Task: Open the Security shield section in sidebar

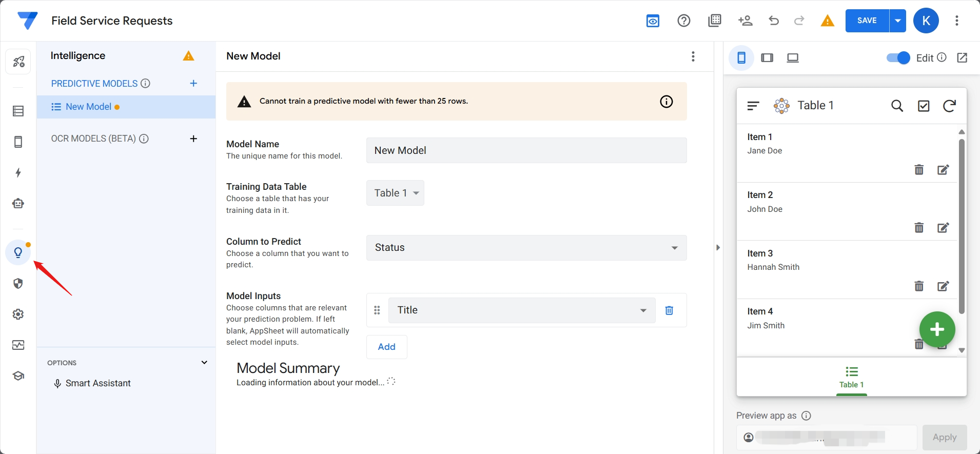Action: [18, 284]
